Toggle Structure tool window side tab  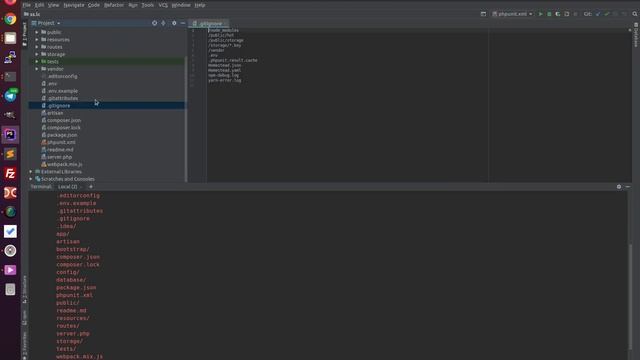click(24, 289)
